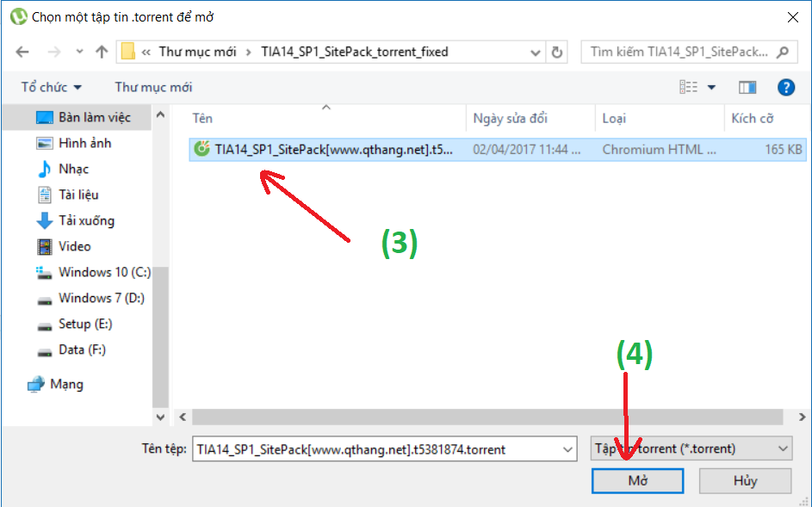Click the 02/04/2017 11:44 date cell
This screenshot has height=507, width=812.
click(527, 150)
